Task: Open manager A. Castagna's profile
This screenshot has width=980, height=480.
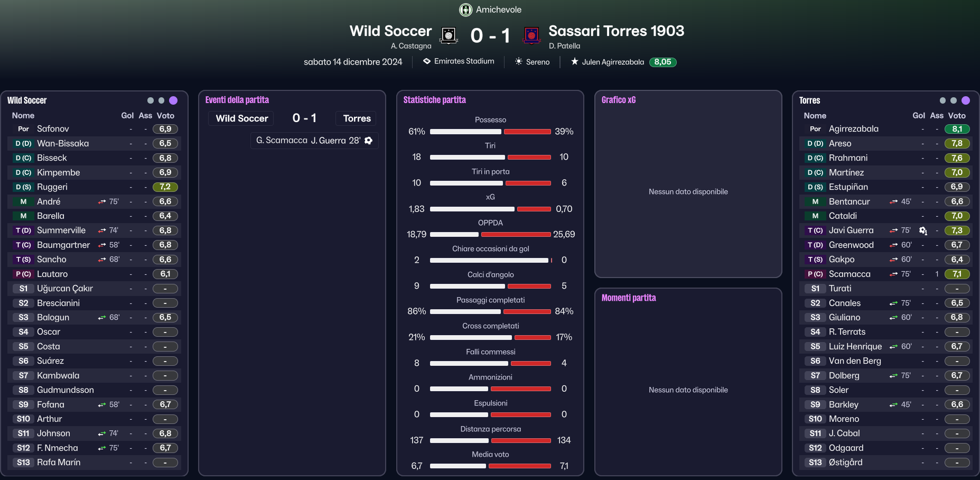Action: tap(411, 46)
